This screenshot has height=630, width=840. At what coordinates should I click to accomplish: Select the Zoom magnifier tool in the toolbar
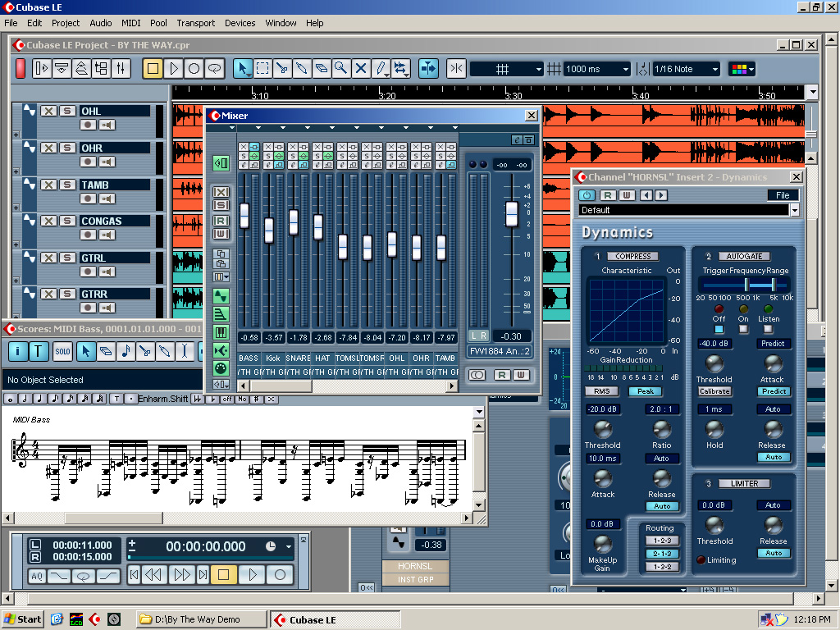point(340,69)
